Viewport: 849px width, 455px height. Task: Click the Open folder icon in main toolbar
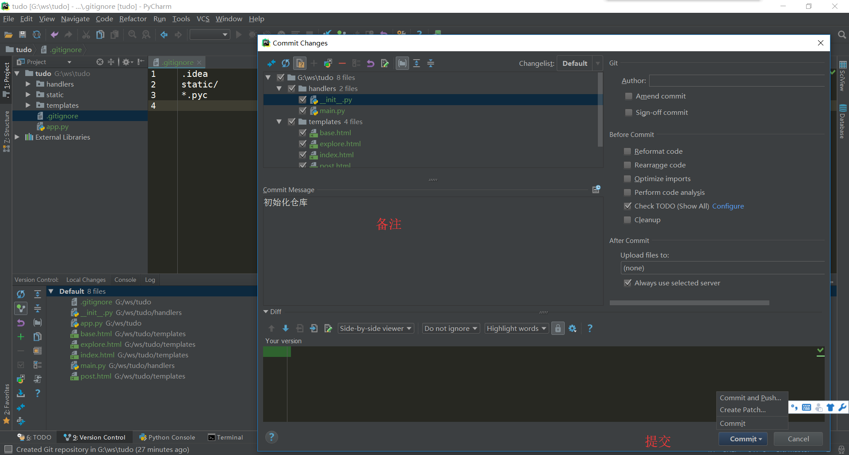tap(8, 35)
